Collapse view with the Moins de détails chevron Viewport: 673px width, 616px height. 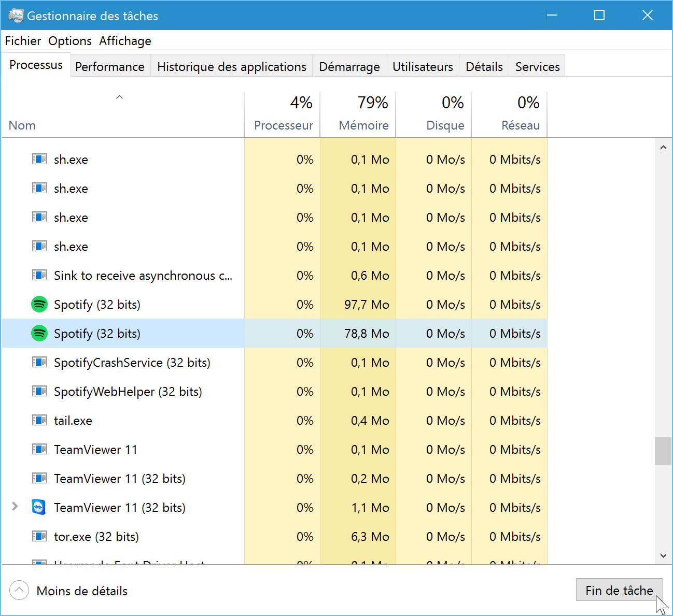19,590
